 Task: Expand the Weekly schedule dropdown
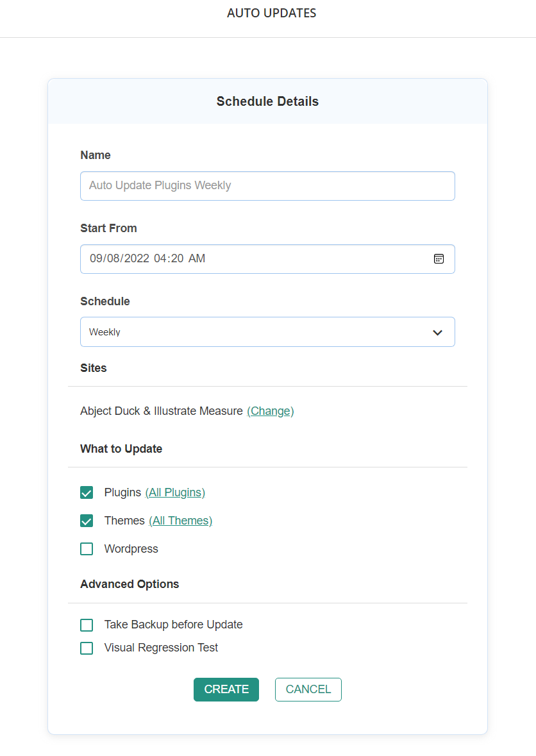267,332
